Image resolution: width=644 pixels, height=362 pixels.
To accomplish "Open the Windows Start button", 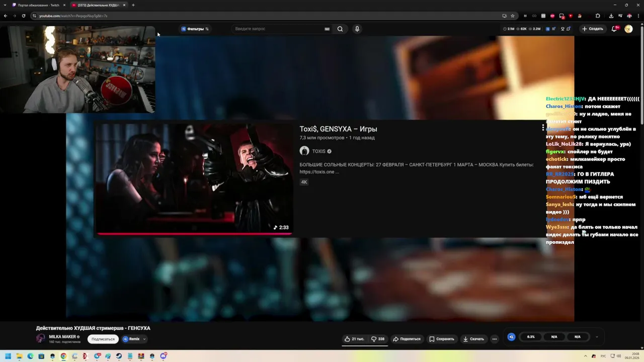I will point(8,356).
